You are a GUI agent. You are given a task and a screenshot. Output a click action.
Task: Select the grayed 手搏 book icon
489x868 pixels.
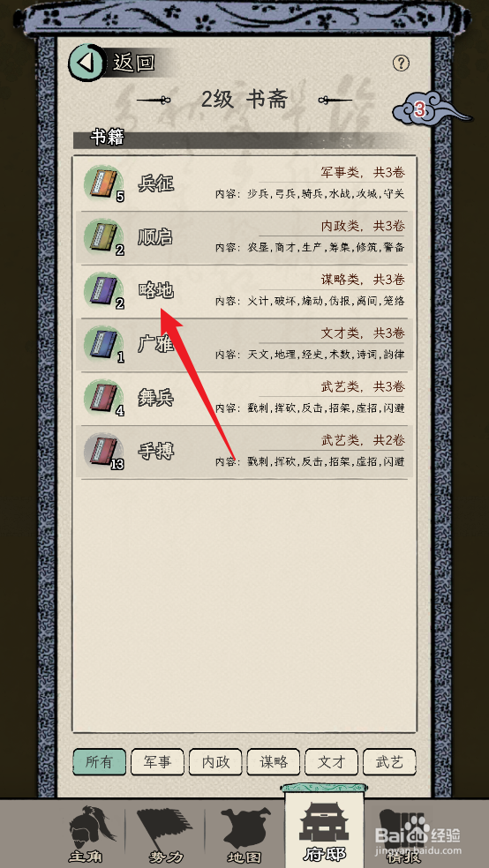(103, 452)
